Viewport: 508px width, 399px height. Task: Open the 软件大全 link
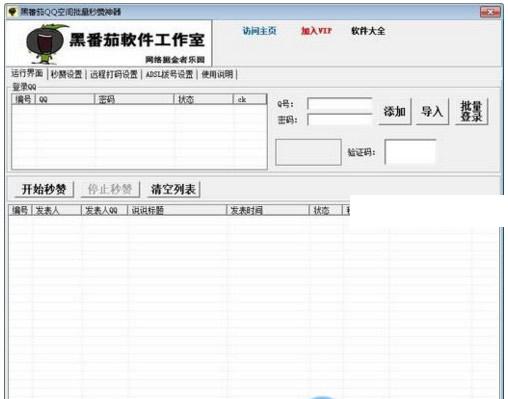pos(368,31)
